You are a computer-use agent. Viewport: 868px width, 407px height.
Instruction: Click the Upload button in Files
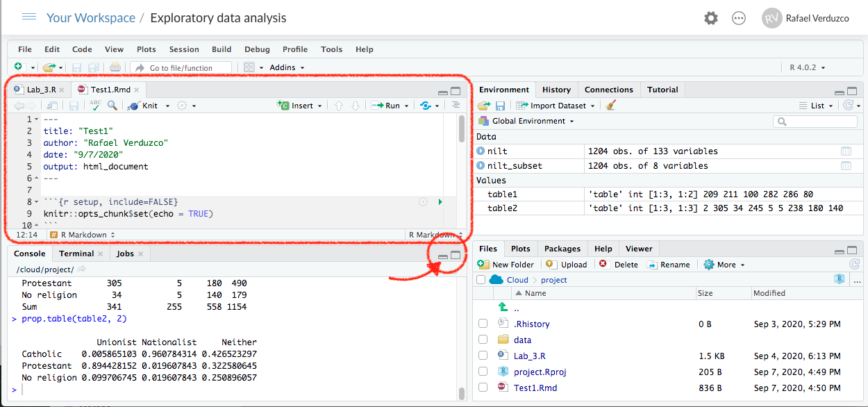pos(567,265)
